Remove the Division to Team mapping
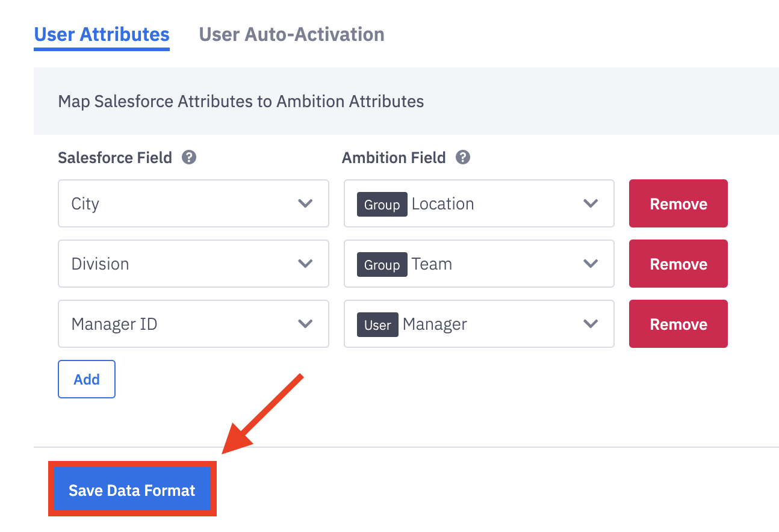779x532 pixels. point(678,264)
